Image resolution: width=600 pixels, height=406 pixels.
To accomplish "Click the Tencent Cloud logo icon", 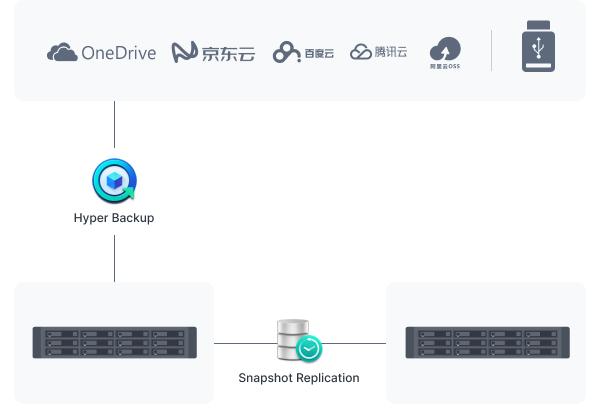I will pos(360,52).
